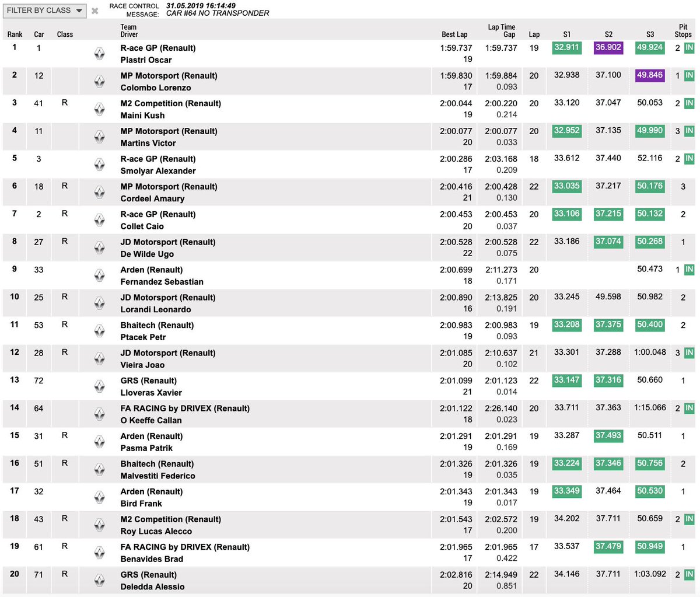
Task: Select team FA RACING by DRIVEX for O Keeffe
Action: [185, 409]
